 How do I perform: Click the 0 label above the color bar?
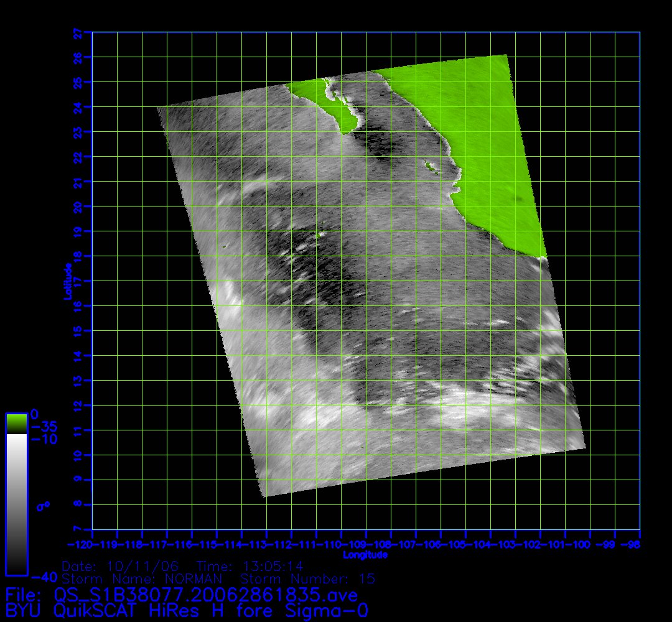[x=35, y=414]
